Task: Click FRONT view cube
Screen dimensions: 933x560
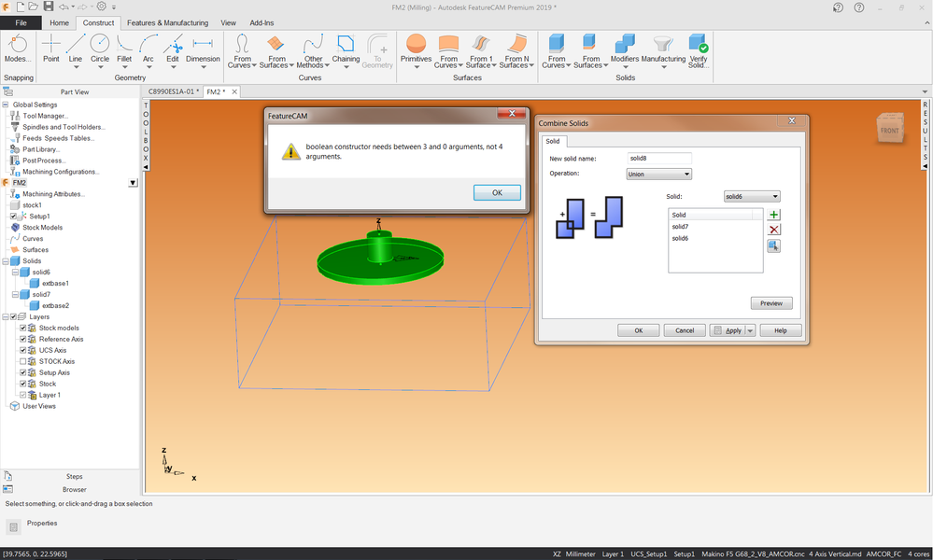Action: (890, 129)
